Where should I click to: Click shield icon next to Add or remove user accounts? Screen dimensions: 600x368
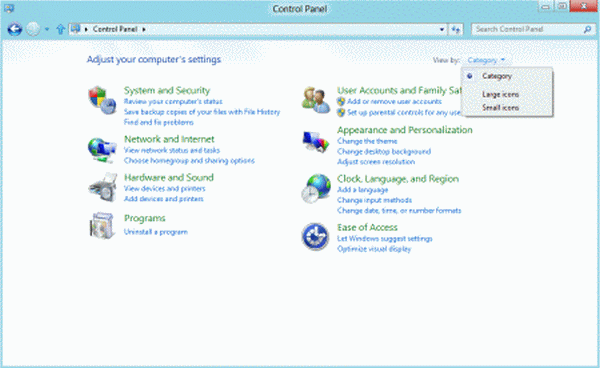pyautogui.click(x=341, y=101)
